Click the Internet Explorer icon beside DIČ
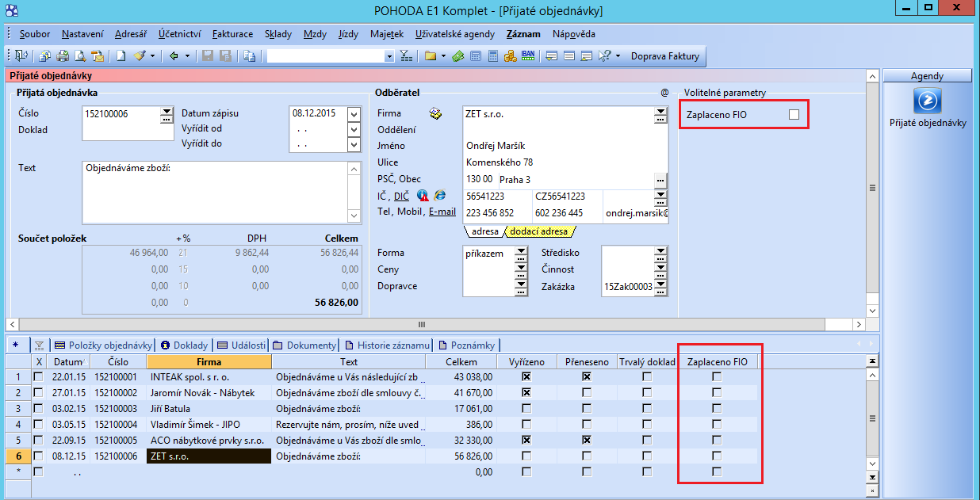Viewport: 980px width, 500px height. pyautogui.click(x=440, y=195)
